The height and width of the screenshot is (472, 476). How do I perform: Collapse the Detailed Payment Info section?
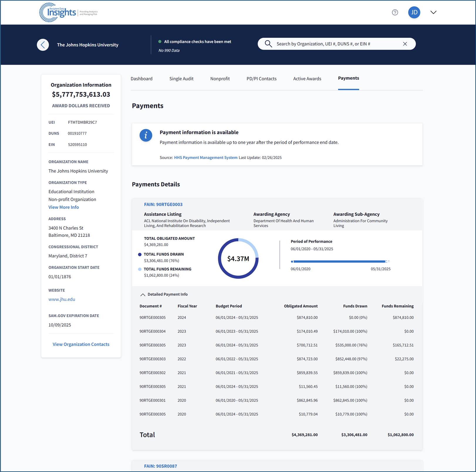click(x=143, y=295)
